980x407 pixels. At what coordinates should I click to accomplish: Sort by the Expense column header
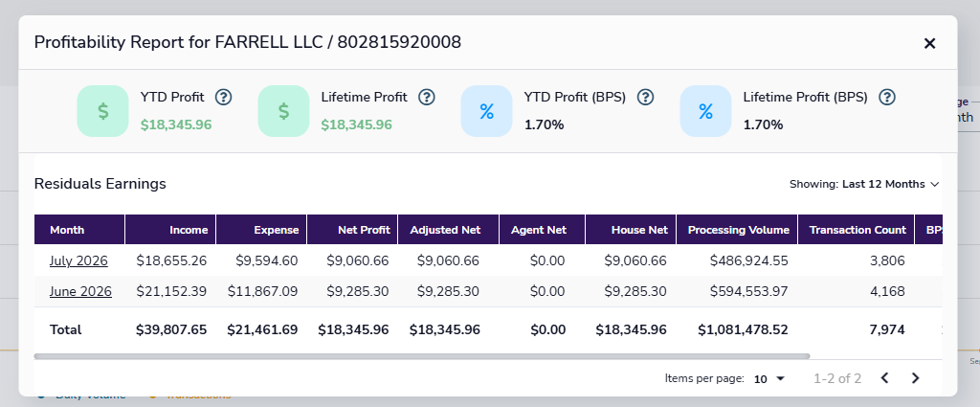point(261,230)
